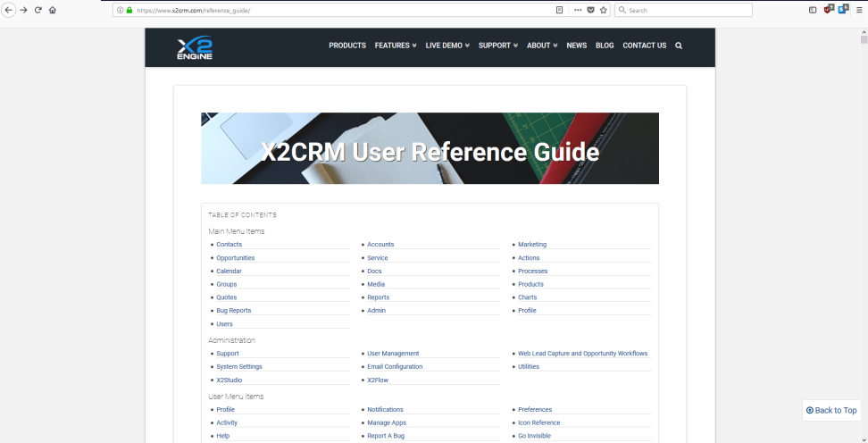This screenshot has width=868, height=443.
Task: Open the Icon Reference link
Action: tap(539, 423)
